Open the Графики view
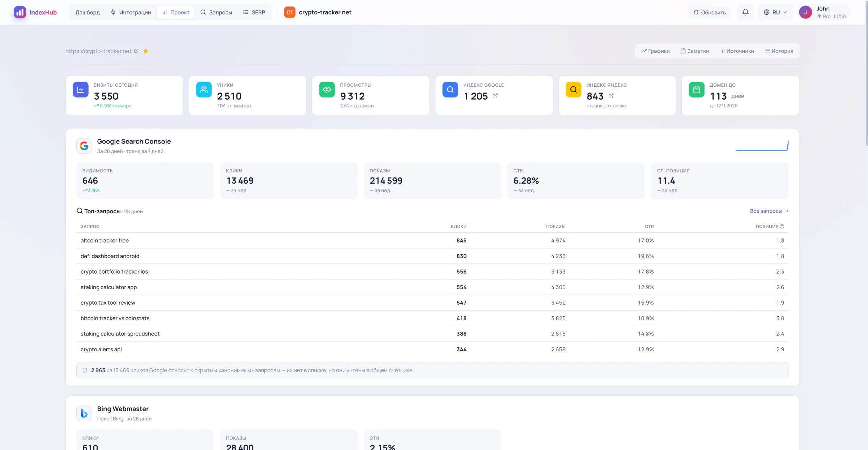Screen dimensions: 868x450 (656, 51)
